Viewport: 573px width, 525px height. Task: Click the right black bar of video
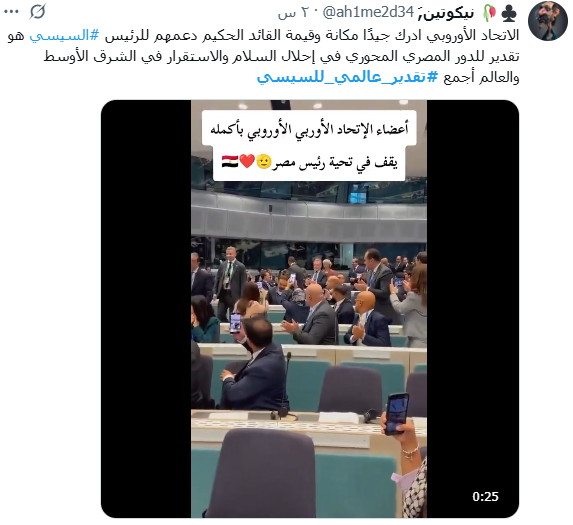click(x=473, y=309)
